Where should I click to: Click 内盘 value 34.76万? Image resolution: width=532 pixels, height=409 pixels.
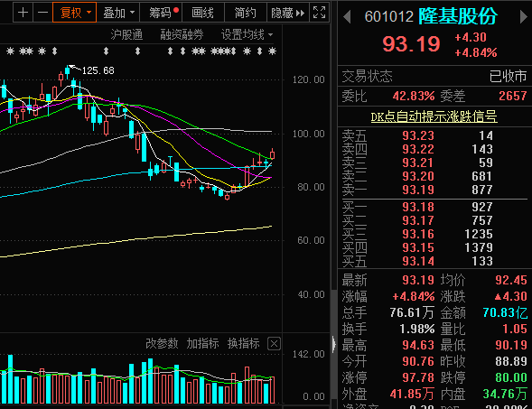point(505,394)
